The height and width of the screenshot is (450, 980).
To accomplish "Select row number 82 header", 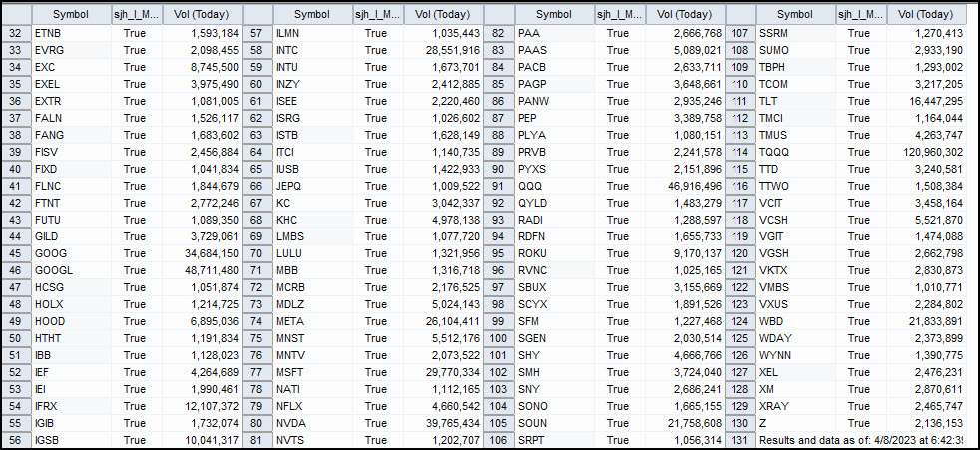I will [499, 33].
